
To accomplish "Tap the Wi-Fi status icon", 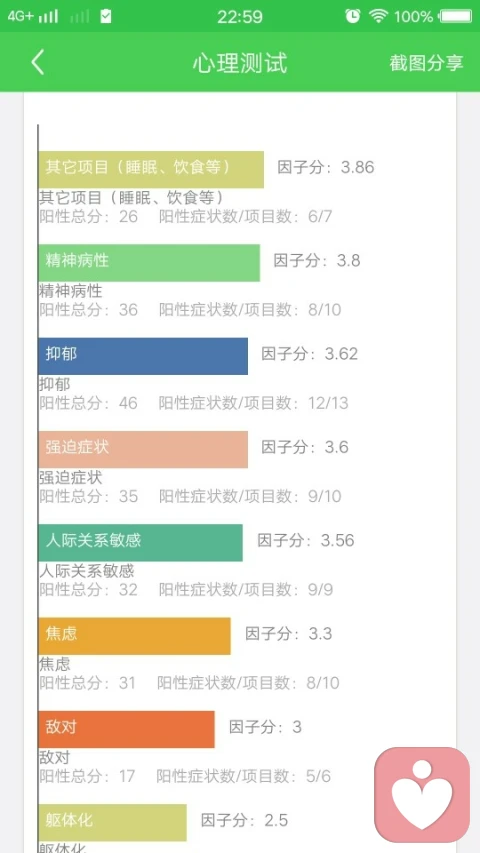I will pos(378,16).
